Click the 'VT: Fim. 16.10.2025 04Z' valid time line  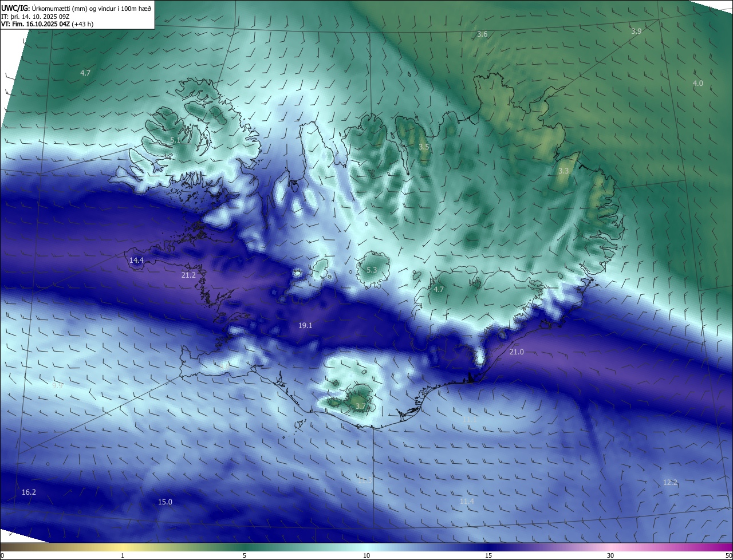36,24
